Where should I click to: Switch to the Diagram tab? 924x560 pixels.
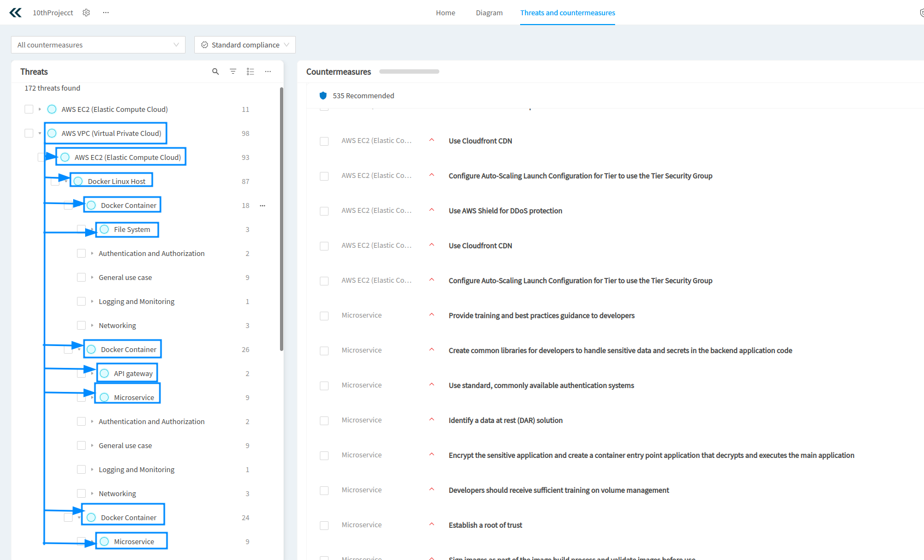pyautogui.click(x=489, y=13)
